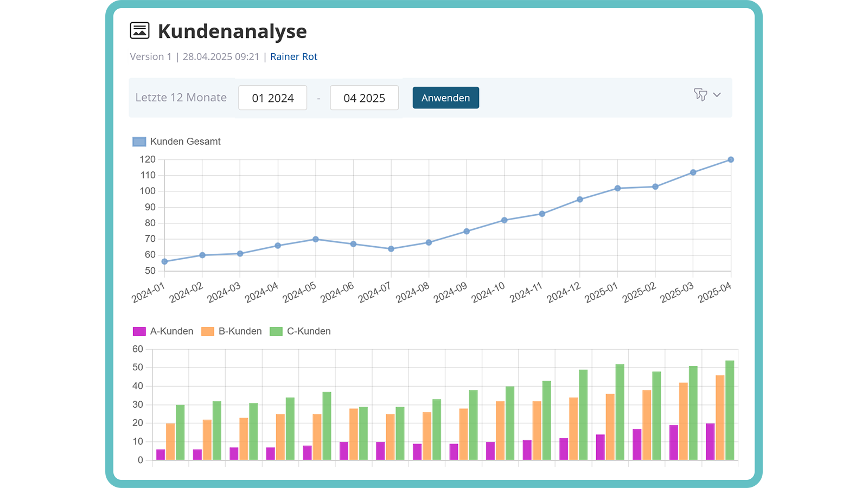This screenshot has width=868, height=488.
Task: Expand the filter options chevron
Action: point(717,95)
